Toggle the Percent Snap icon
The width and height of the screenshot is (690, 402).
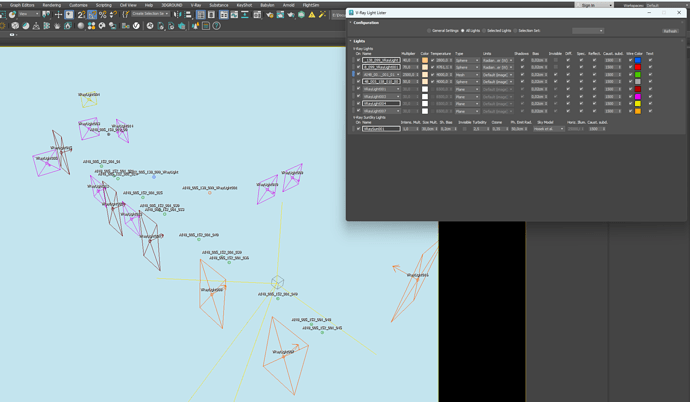tap(103, 15)
